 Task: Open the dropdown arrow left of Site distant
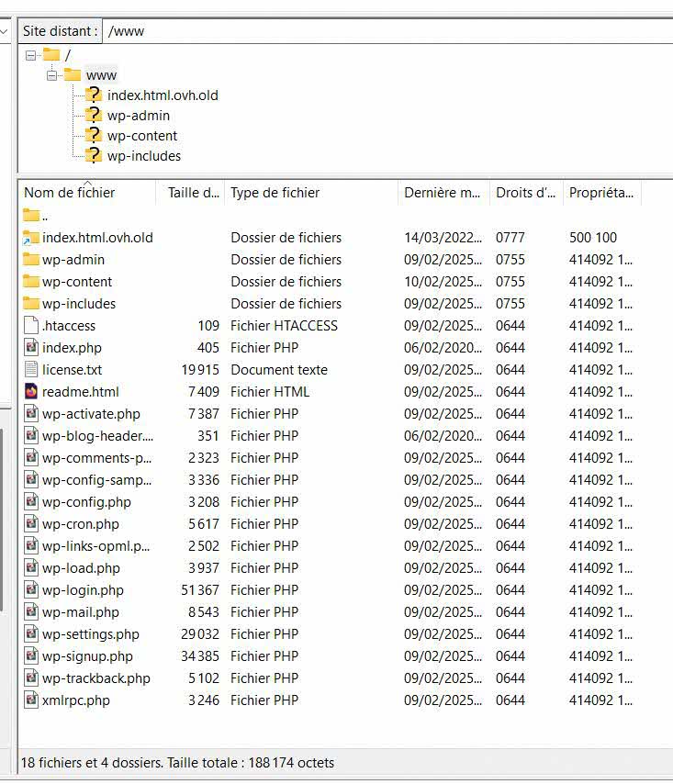coord(6,31)
